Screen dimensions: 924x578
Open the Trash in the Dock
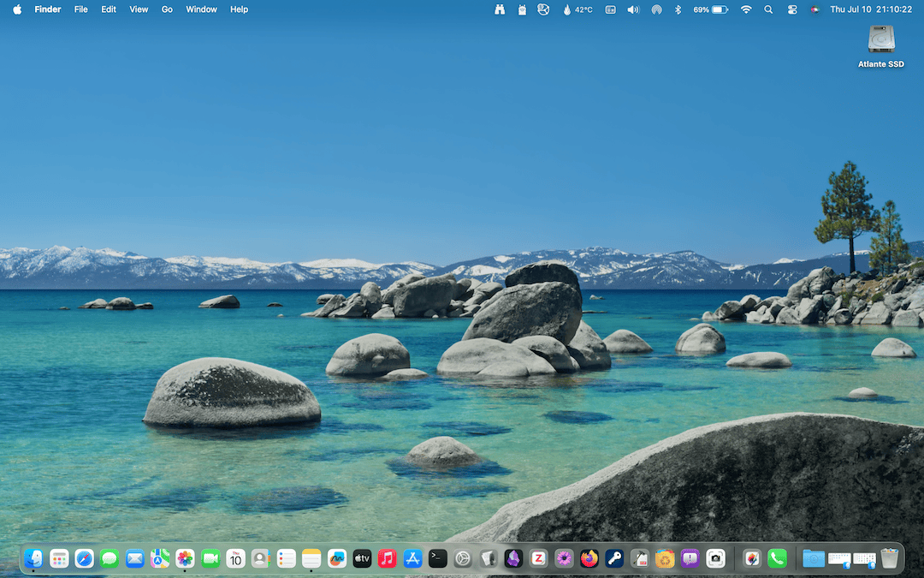click(x=890, y=558)
